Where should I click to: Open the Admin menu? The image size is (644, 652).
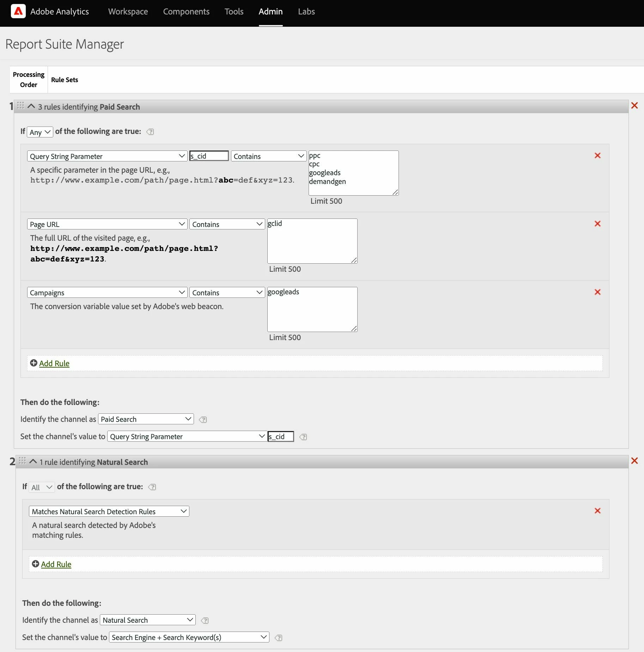pos(271,12)
